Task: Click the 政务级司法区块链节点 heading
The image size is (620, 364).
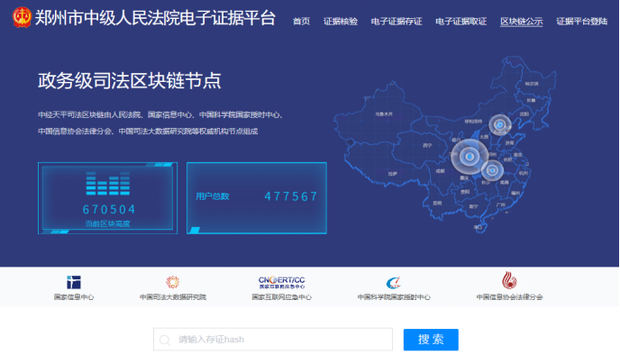Action: pos(129,80)
